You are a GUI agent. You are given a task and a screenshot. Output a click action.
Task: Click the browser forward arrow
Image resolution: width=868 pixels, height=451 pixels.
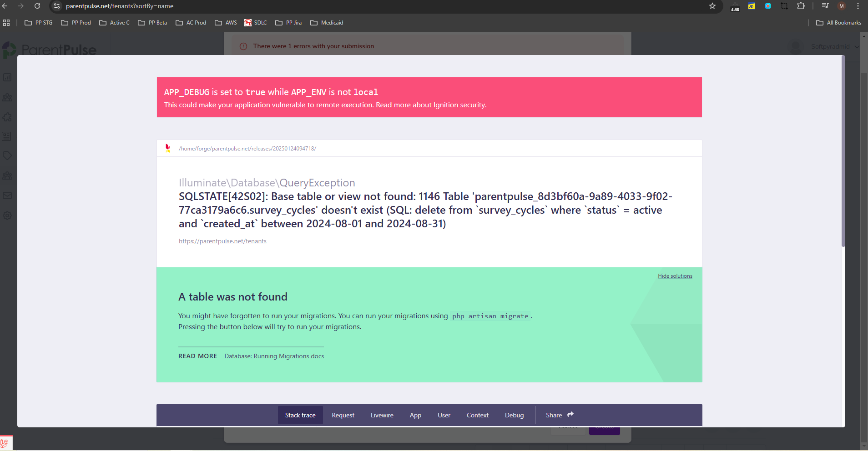tap(21, 6)
